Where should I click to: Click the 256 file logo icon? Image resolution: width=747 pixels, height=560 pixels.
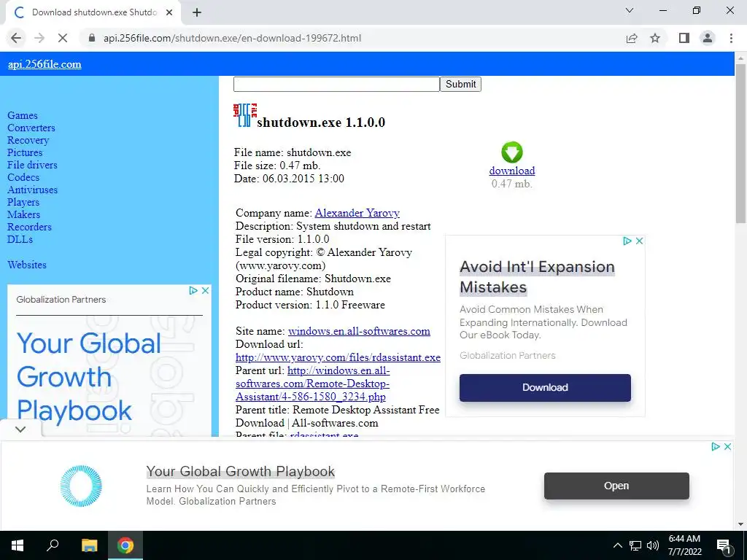245,115
